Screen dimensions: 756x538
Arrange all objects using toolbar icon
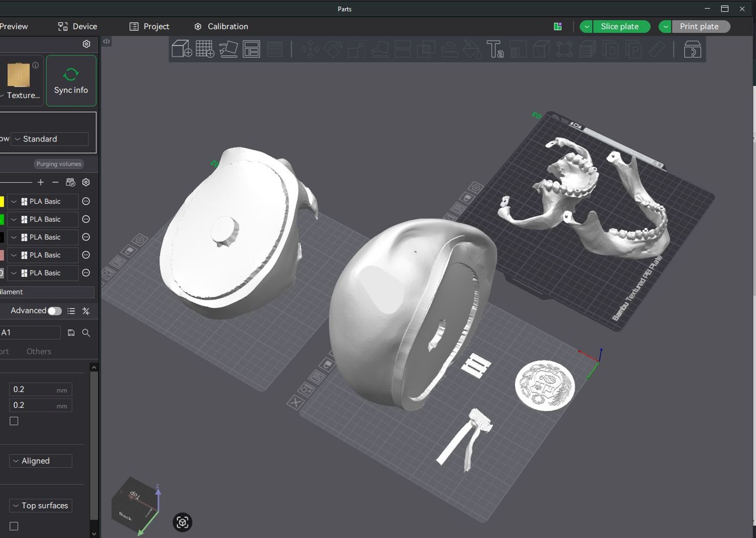point(252,49)
